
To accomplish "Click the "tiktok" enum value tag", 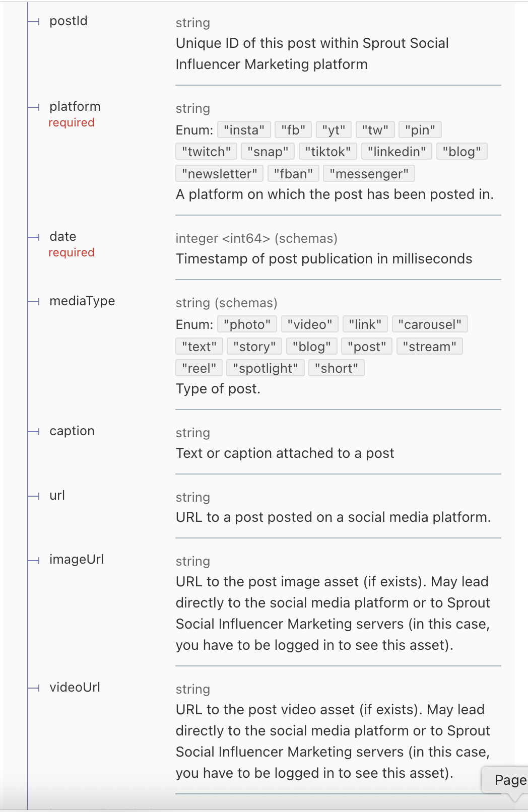I will (328, 152).
